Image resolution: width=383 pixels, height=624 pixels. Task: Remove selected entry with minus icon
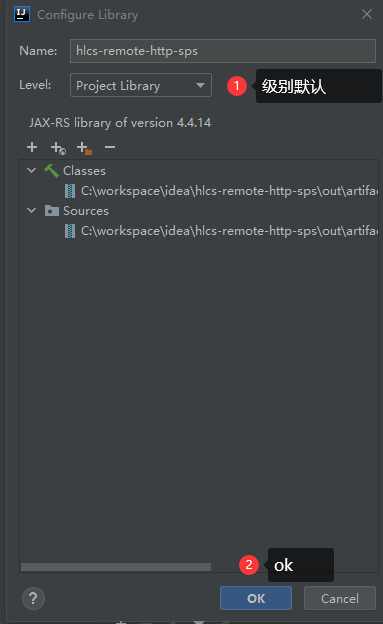pyautogui.click(x=110, y=147)
